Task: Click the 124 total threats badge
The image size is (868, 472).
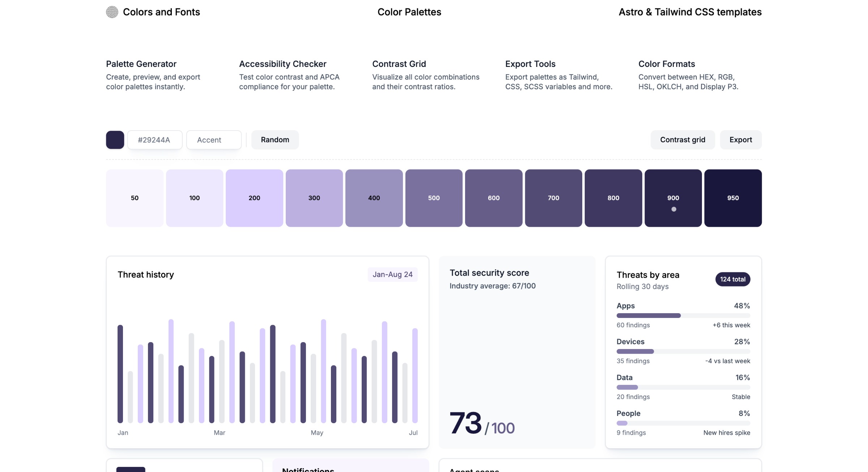Action: point(732,279)
